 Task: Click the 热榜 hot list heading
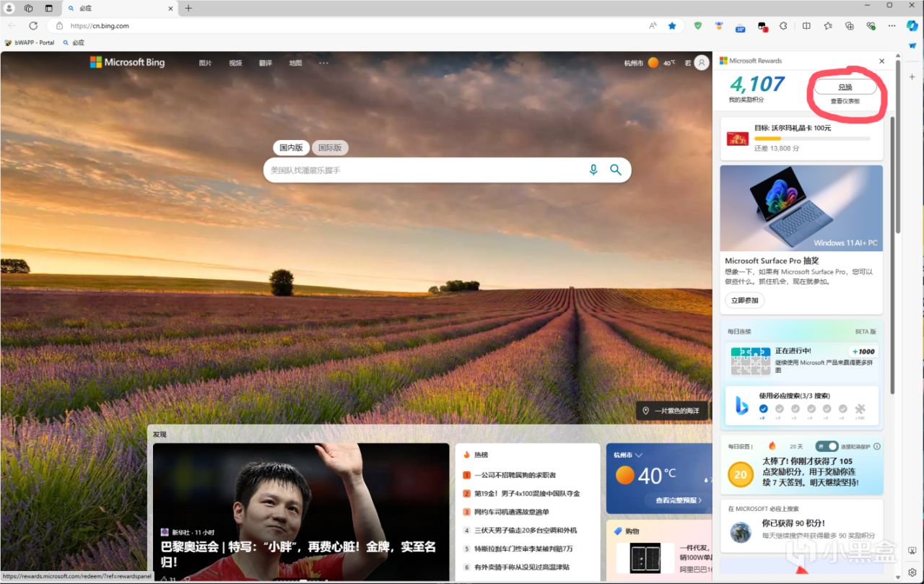point(481,455)
